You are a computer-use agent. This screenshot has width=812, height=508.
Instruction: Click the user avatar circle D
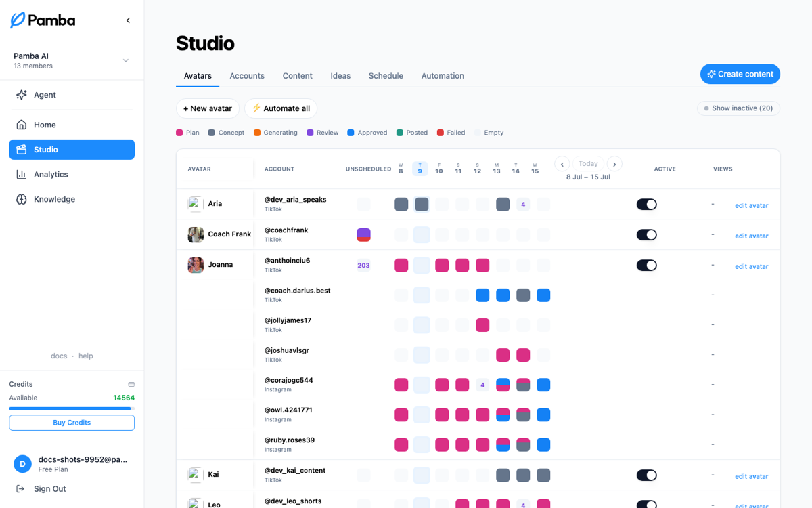pyautogui.click(x=22, y=464)
